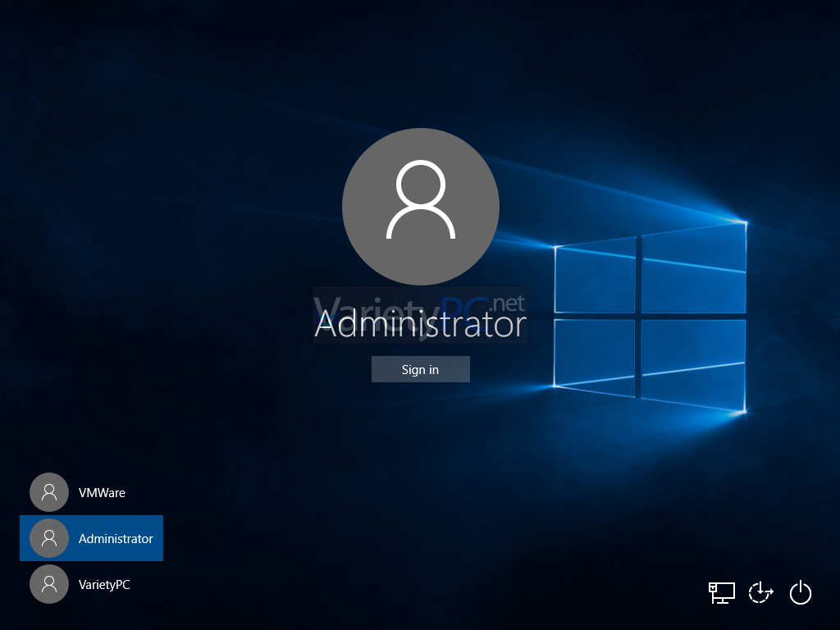Click the large Administrator username heading
Image resolution: width=840 pixels, height=630 pixels.
pyautogui.click(x=420, y=326)
